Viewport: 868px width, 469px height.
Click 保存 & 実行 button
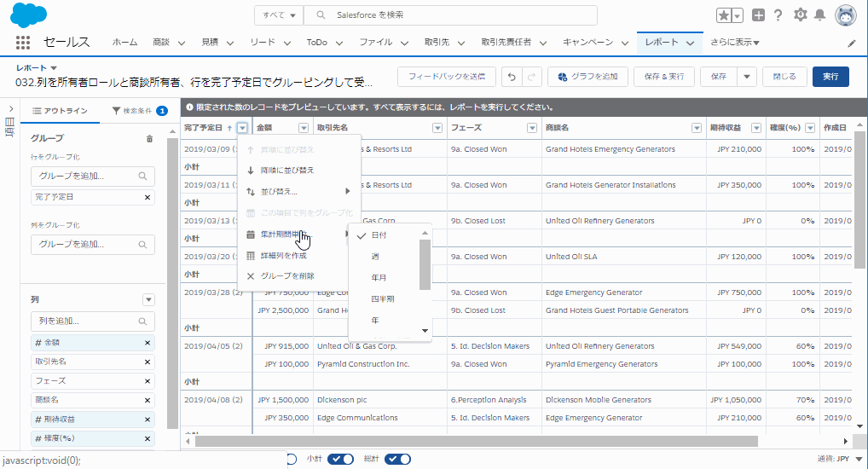(x=663, y=77)
